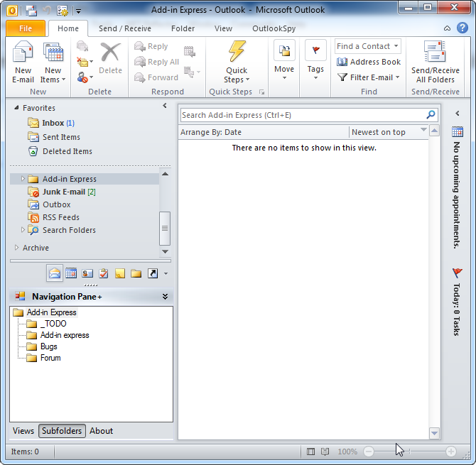Open the Tags flag dropdown

coord(315,60)
